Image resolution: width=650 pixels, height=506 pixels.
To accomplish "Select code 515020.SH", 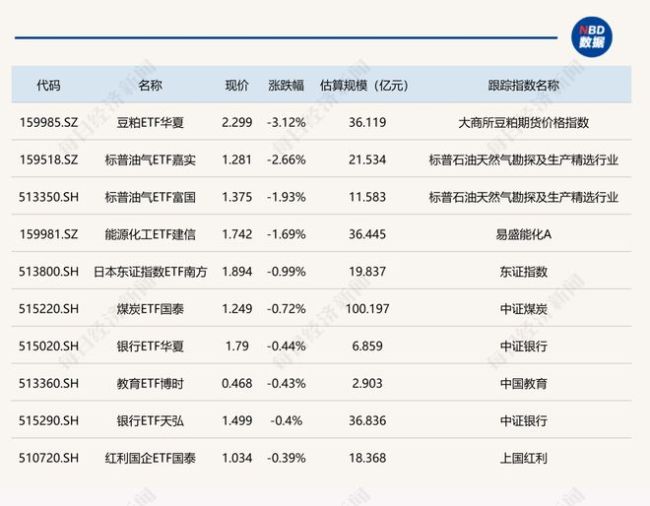I will [x=49, y=346].
